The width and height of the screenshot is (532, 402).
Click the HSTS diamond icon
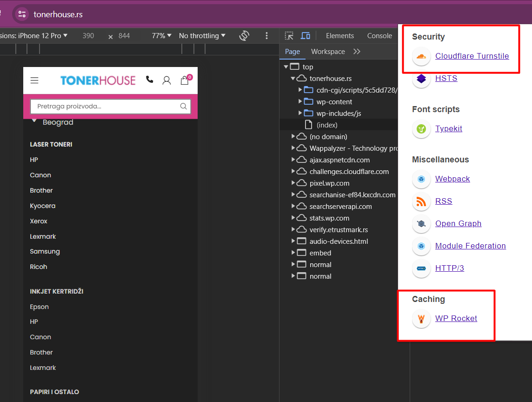coord(421,79)
